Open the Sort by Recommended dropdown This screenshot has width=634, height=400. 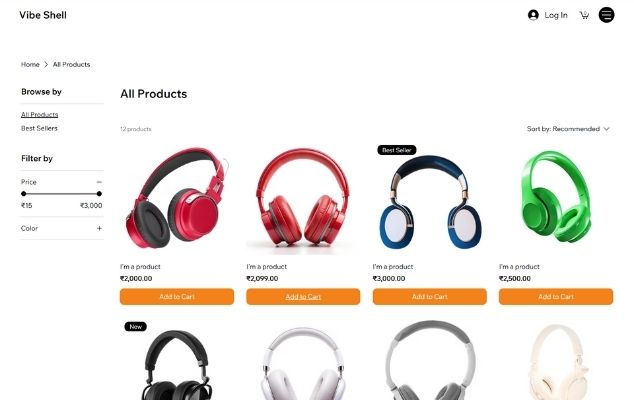(568, 129)
